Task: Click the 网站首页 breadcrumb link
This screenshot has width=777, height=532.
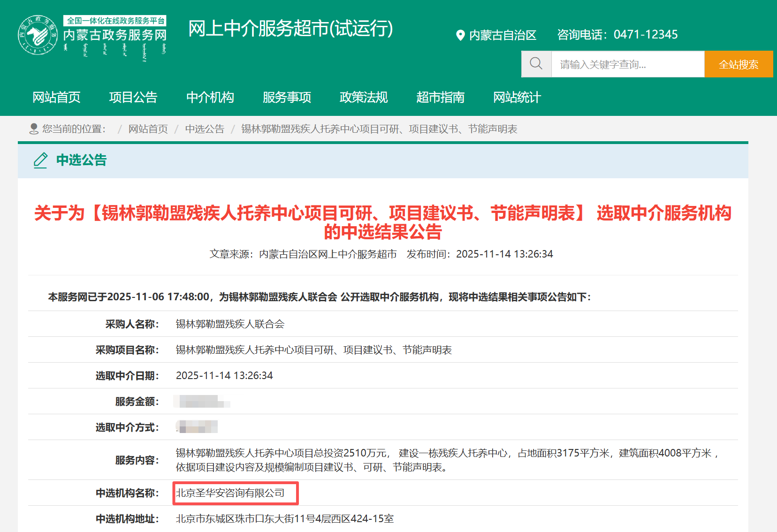Action: pos(148,129)
